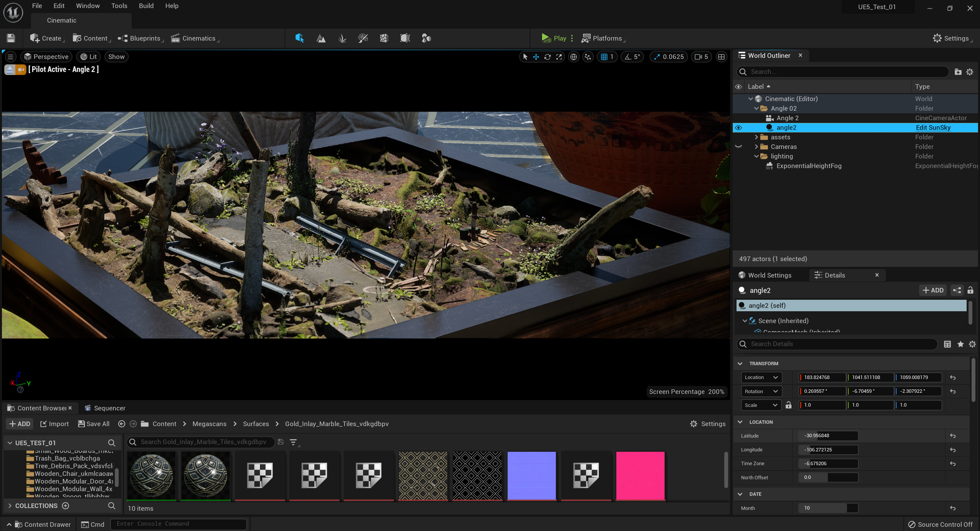Open the Tools menu

pos(119,6)
